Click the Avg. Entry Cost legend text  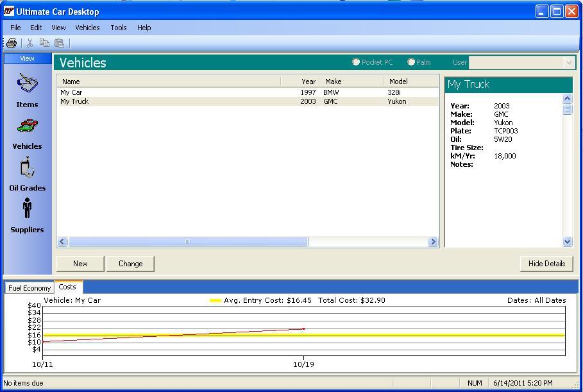click(267, 300)
